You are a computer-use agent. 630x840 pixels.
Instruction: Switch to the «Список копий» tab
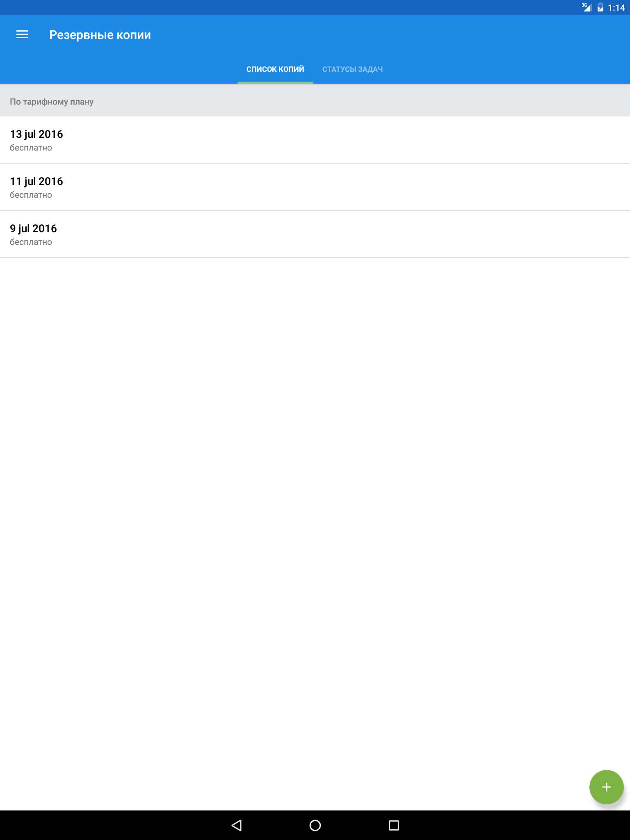coord(275,69)
